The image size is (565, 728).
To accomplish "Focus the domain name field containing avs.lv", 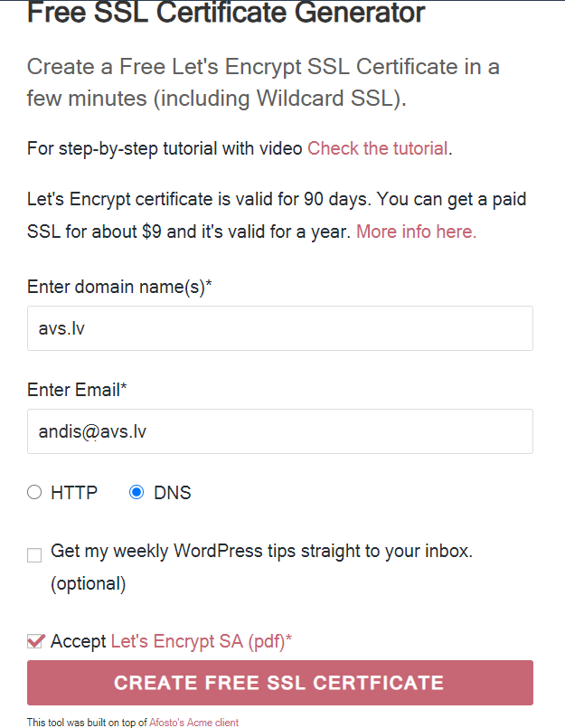I will click(280, 328).
